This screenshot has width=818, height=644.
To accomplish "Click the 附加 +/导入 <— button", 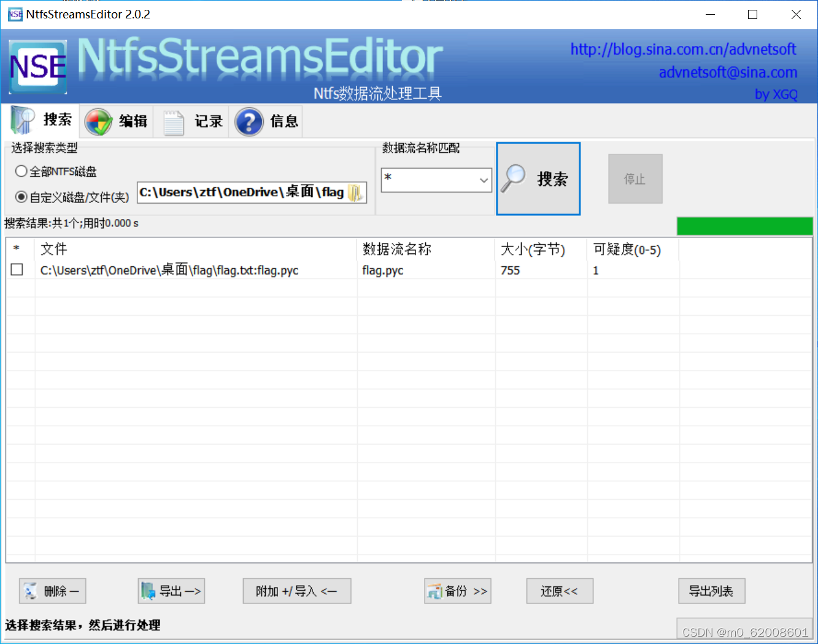I will 297,591.
